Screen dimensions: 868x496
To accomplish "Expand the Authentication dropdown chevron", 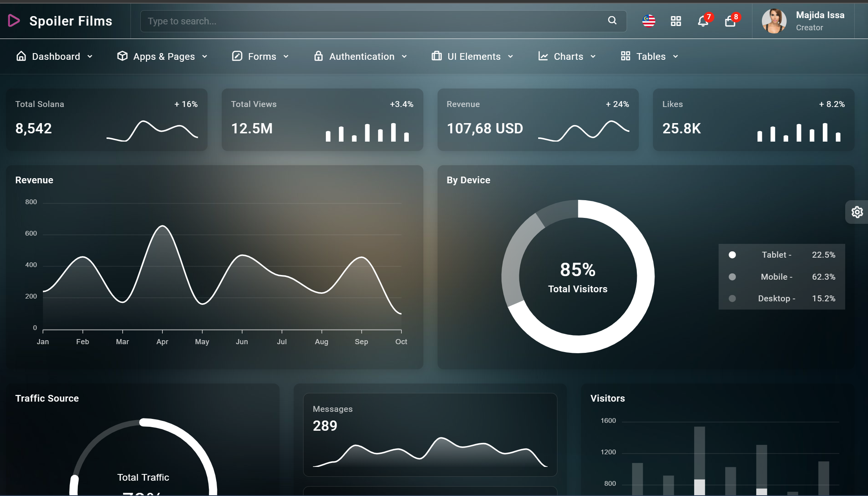I will point(405,57).
